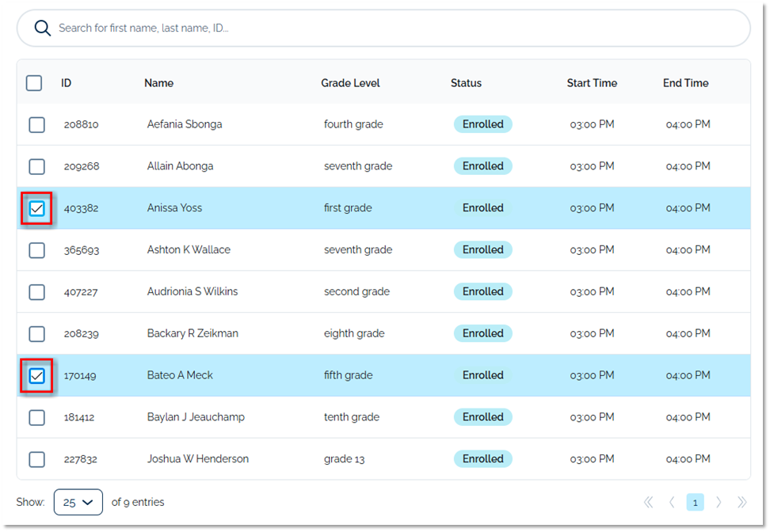
Task: Select the Baylan J Jeauchamp name cell
Action: click(196, 417)
